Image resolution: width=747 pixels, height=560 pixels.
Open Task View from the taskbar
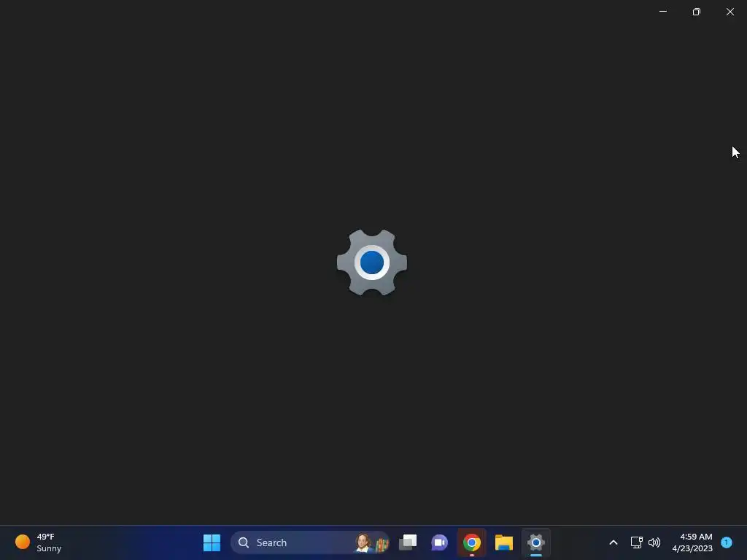[408, 542]
